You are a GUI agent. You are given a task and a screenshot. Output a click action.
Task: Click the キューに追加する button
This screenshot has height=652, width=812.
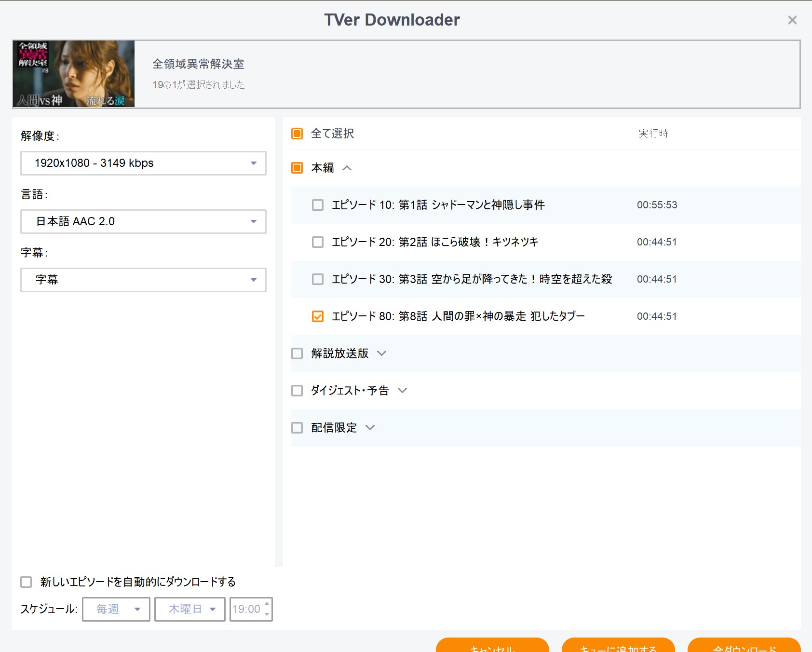[618, 645]
